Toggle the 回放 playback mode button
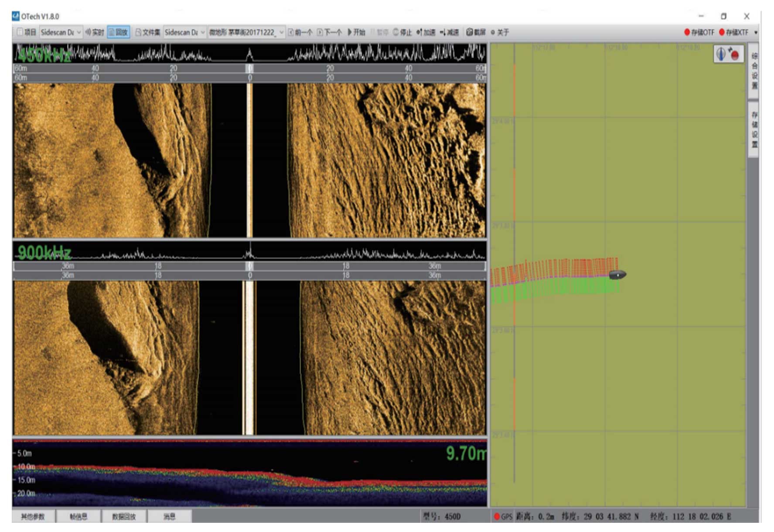Image resolution: width=774 pixels, height=532 pixels. click(x=118, y=32)
